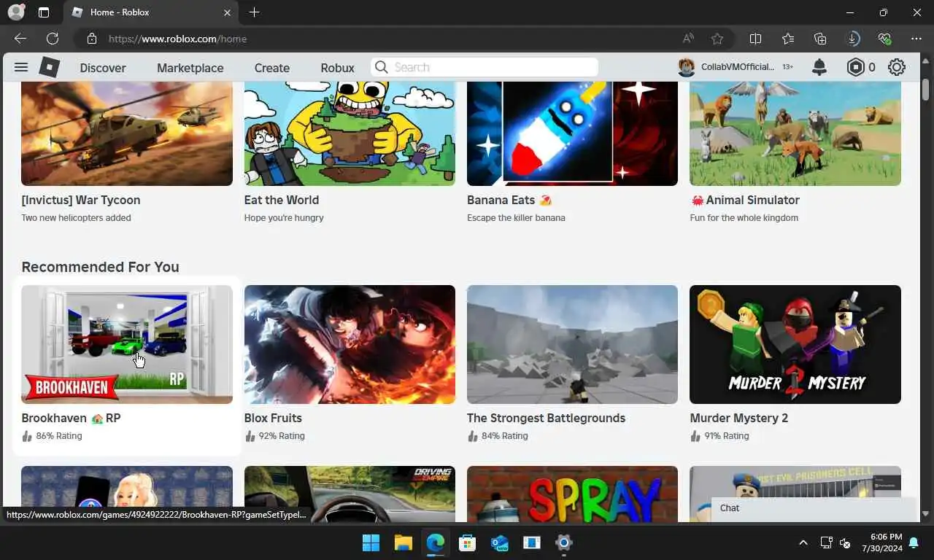Open Microsoft Store from the taskbar
Image resolution: width=934 pixels, height=560 pixels.
(x=467, y=542)
